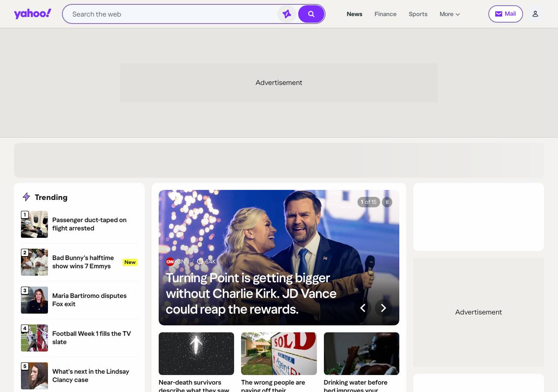Pause the headline carousel autoplay
Viewport: 558px width, 392px height.
(x=387, y=202)
